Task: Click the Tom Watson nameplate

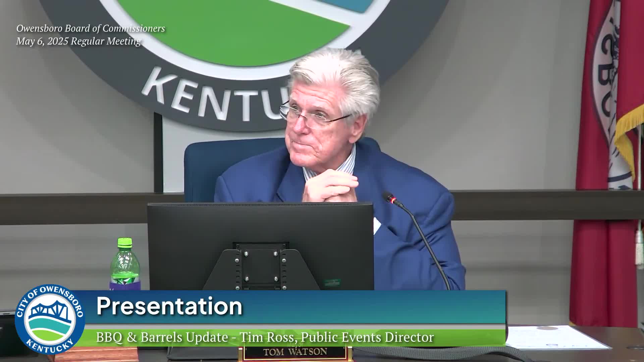Action: click(x=295, y=352)
